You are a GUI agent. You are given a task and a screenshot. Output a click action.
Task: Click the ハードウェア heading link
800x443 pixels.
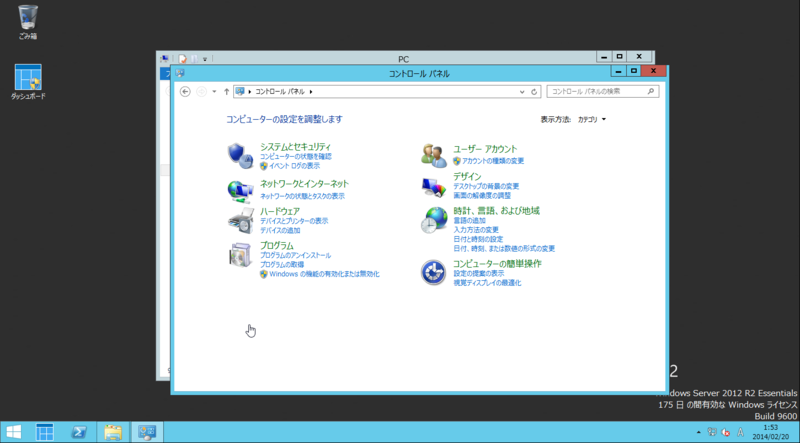coord(280,211)
